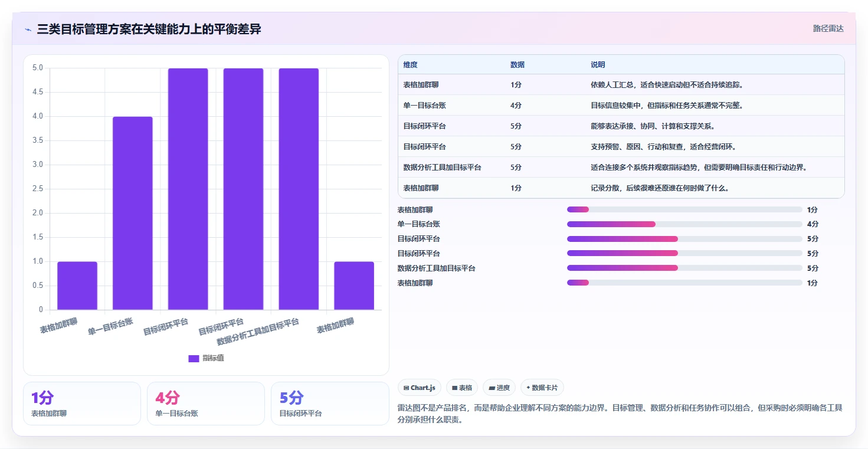Open the 5分 目标闭环平台 data card
Viewport: 868px width, 449px height.
tap(330, 404)
